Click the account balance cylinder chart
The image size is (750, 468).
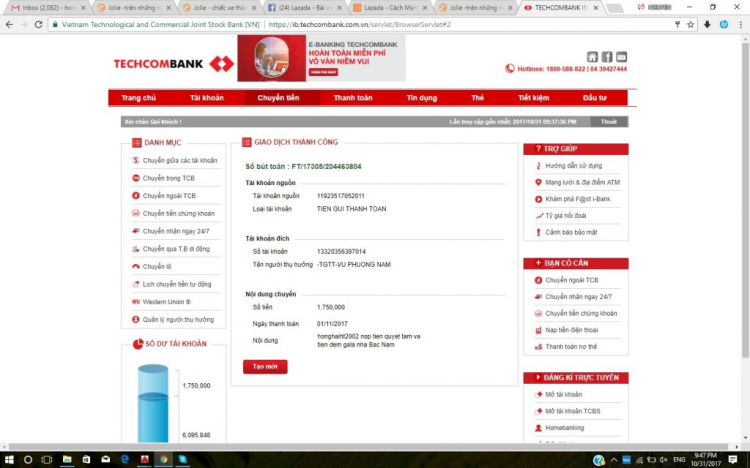pos(153,403)
